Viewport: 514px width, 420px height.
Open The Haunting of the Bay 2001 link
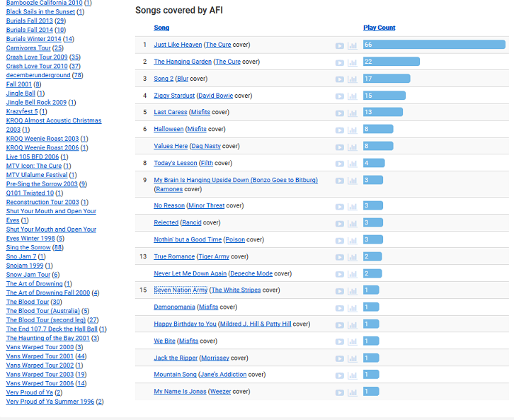coord(48,338)
